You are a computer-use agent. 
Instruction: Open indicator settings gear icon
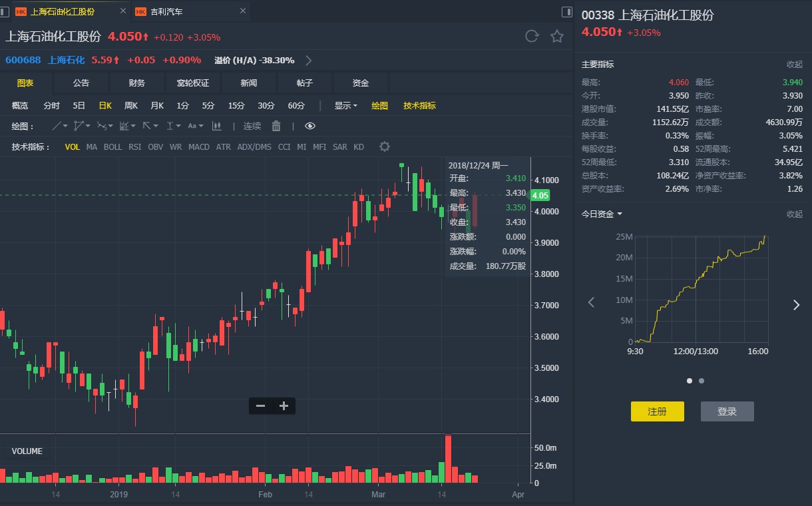[384, 146]
